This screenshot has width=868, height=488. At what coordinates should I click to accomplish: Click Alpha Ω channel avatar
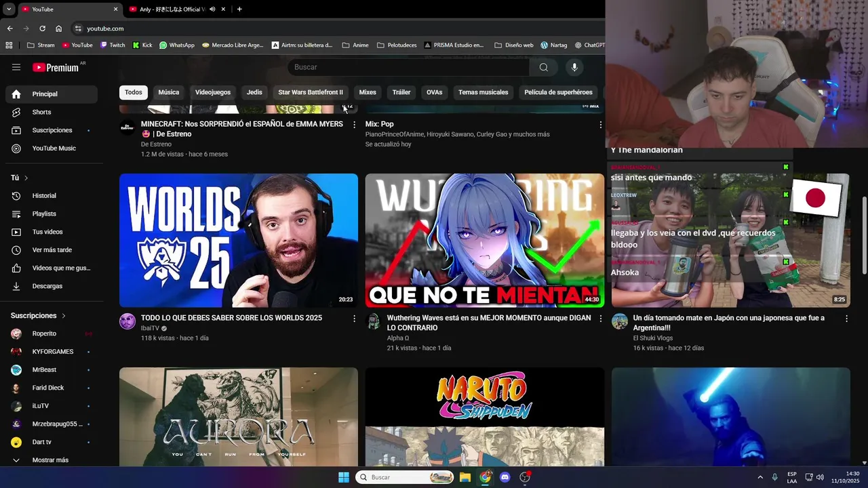coord(374,321)
